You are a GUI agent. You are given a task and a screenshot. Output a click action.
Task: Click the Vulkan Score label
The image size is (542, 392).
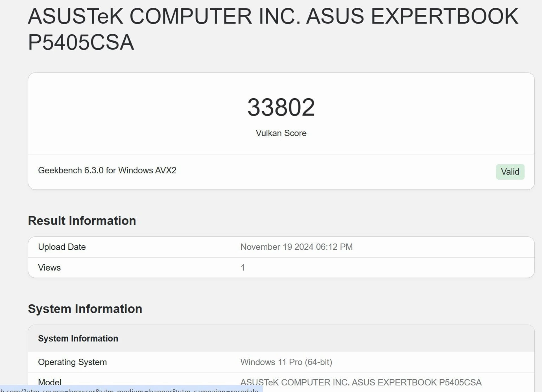(x=281, y=133)
